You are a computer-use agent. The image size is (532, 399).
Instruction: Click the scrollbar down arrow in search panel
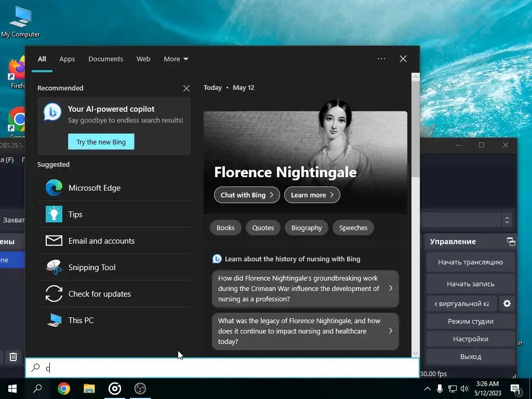click(x=415, y=353)
